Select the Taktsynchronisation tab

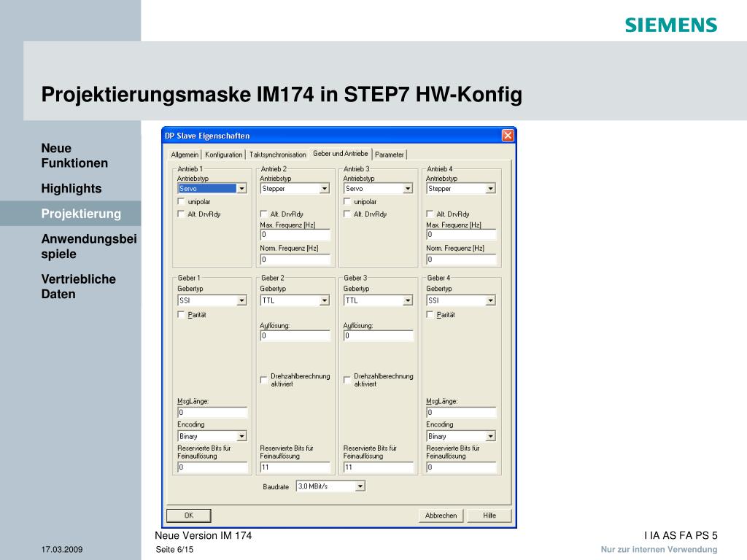click(277, 155)
